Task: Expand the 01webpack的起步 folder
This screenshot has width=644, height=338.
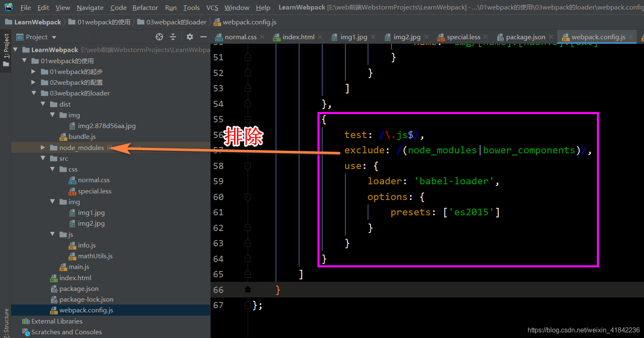Action: point(33,71)
